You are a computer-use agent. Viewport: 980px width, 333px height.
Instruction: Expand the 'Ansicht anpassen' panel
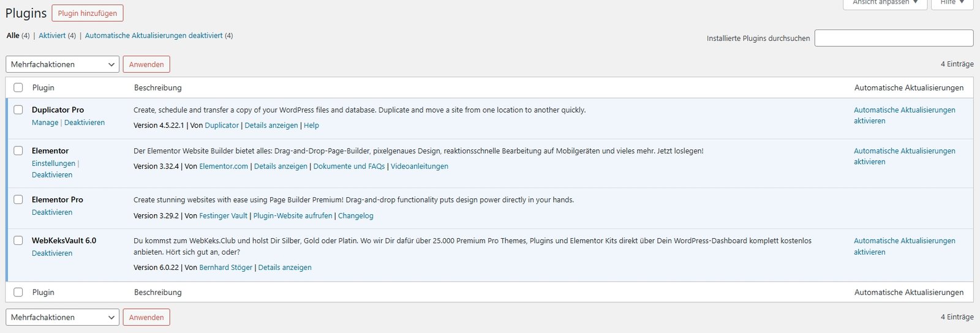click(885, 3)
